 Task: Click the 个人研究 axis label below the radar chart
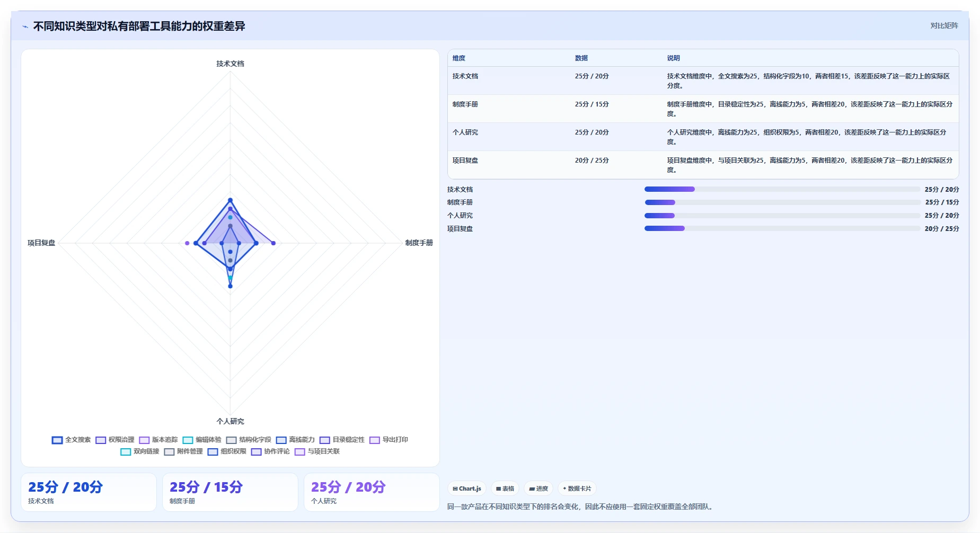(x=230, y=421)
